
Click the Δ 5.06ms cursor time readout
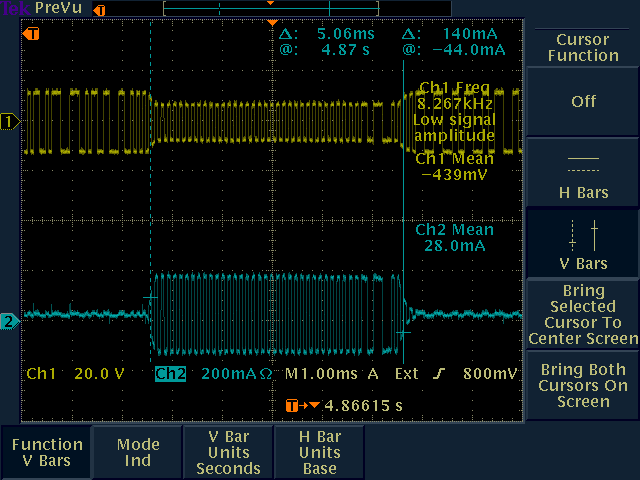pos(327,34)
